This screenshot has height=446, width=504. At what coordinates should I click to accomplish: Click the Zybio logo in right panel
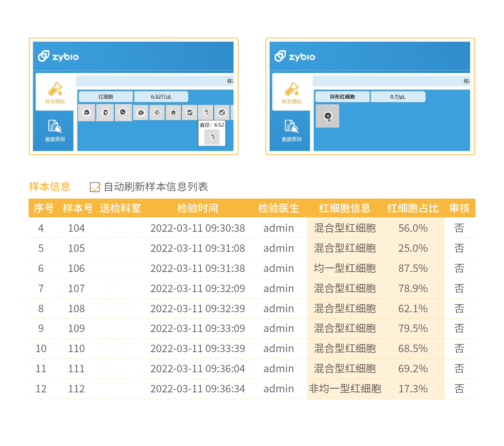pyautogui.click(x=295, y=56)
